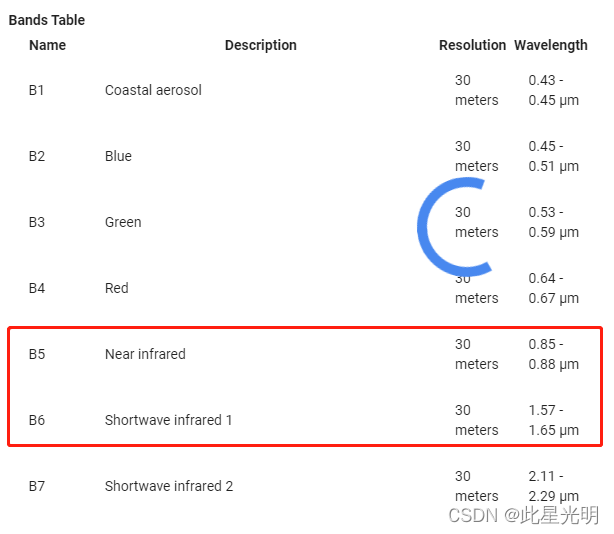Click the Resolution column header
The image size is (614, 534).
472,45
